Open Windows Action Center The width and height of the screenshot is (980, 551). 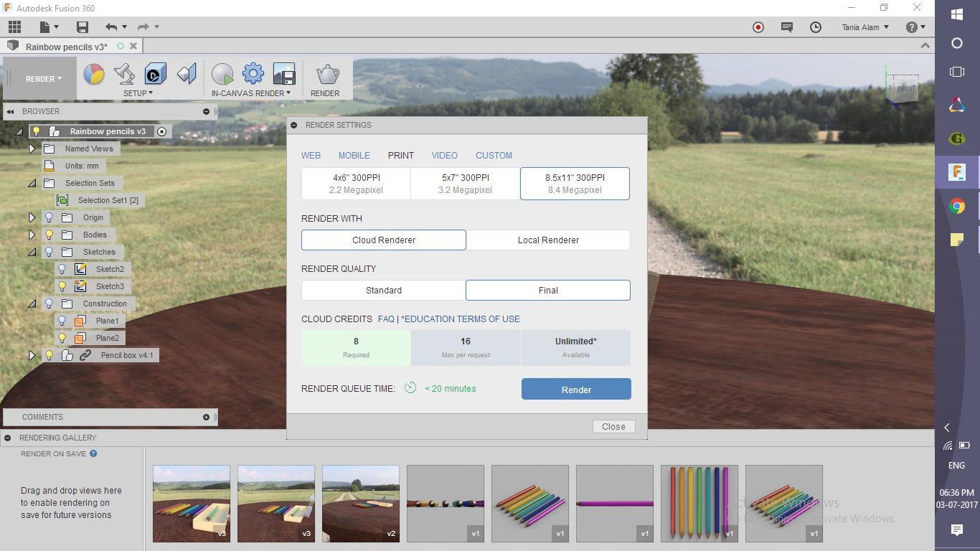point(957,529)
